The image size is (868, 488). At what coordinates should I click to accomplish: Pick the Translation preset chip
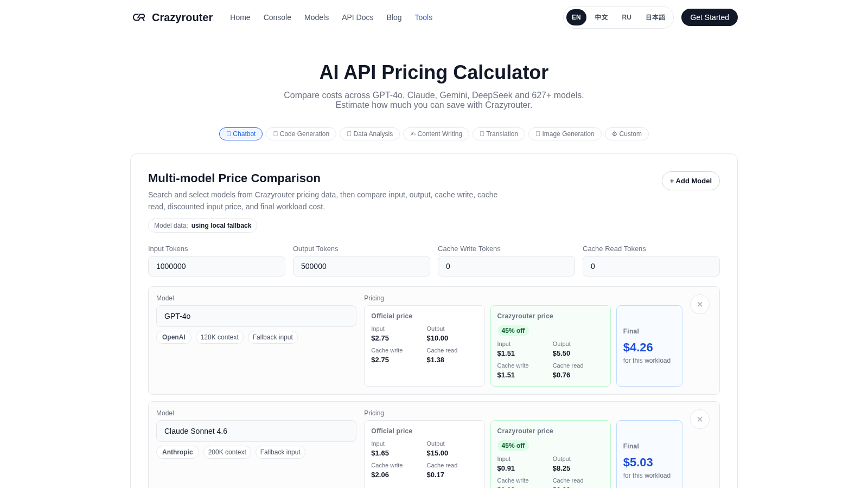499,134
